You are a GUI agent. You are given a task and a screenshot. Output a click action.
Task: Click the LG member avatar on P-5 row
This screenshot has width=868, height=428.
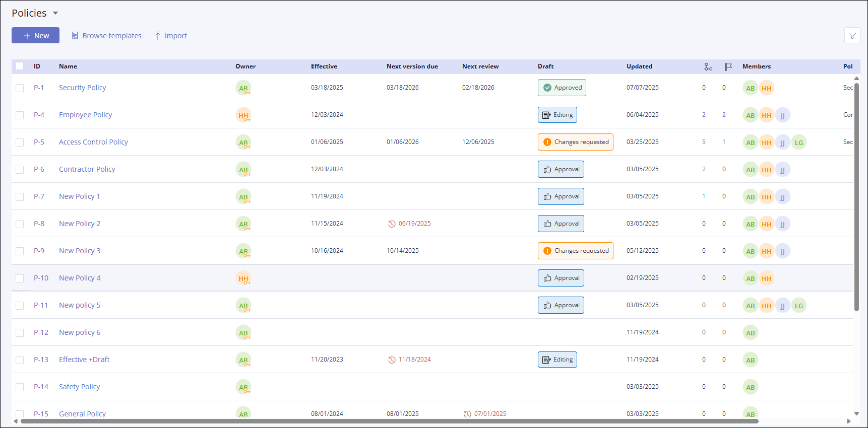click(x=799, y=142)
